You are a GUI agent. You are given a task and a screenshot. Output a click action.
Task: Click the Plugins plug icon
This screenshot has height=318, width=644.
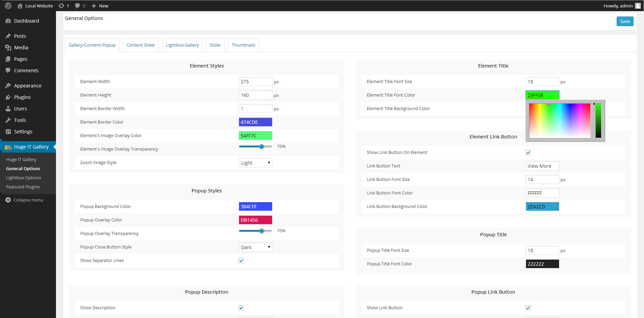coord(8,97)
